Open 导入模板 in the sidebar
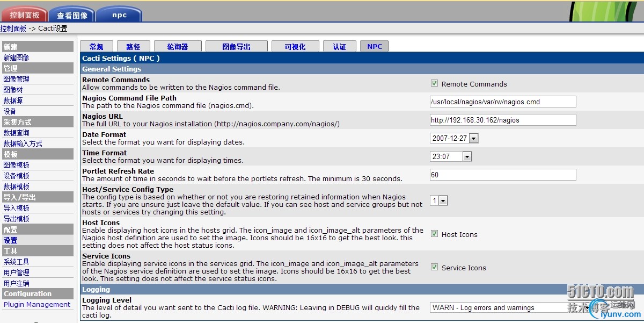The height and width of the screenshot is (323, 644). pos(16,208)
